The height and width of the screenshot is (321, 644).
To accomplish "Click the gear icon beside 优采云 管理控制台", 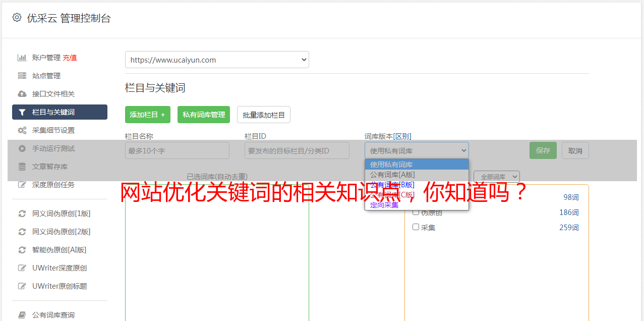I will [x=17, y=18].
